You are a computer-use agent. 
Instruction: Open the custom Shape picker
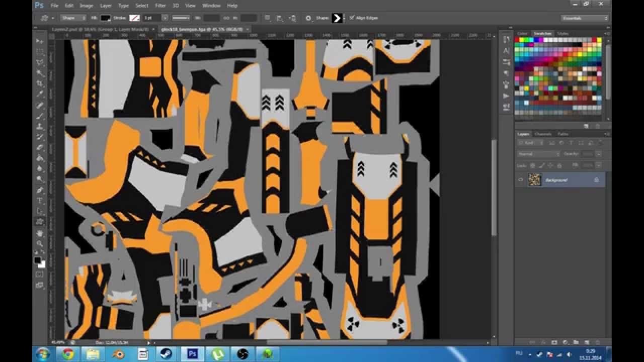[x=337, y=18]
